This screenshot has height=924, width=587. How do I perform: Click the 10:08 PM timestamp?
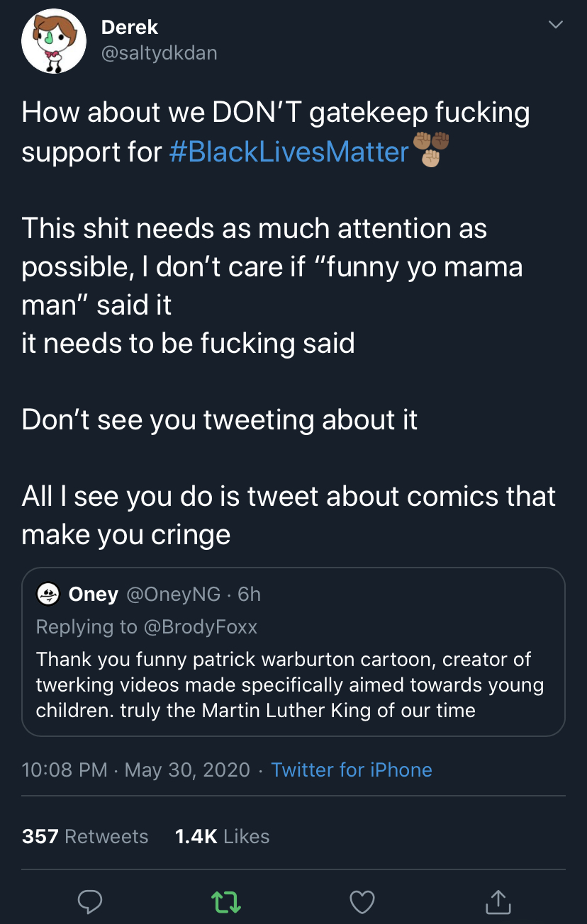pos(65,770)
